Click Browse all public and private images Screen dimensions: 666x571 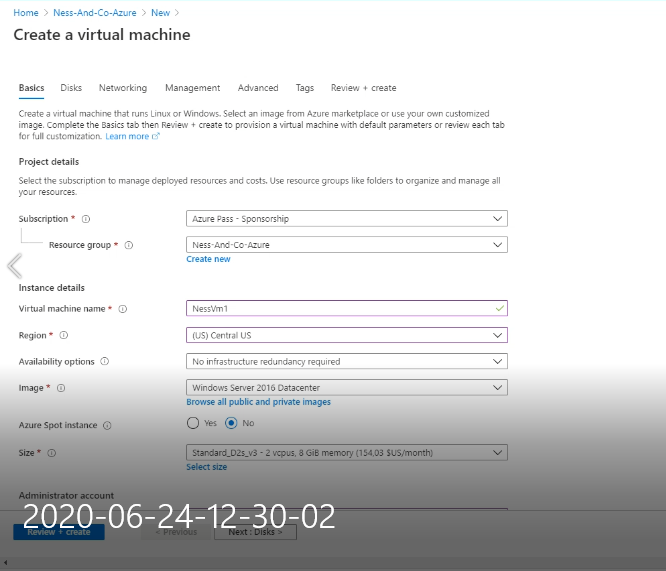click(258, 402)
